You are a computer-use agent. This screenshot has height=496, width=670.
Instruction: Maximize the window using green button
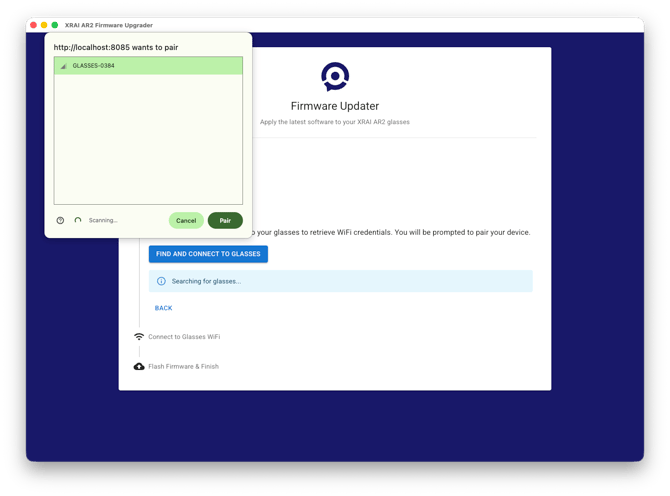(x=55, y=24)
